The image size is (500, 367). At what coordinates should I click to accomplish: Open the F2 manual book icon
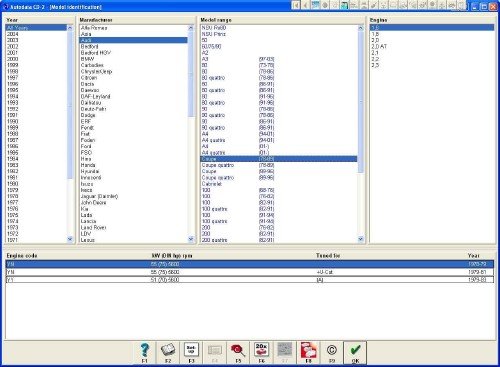(x=168, y=352)
